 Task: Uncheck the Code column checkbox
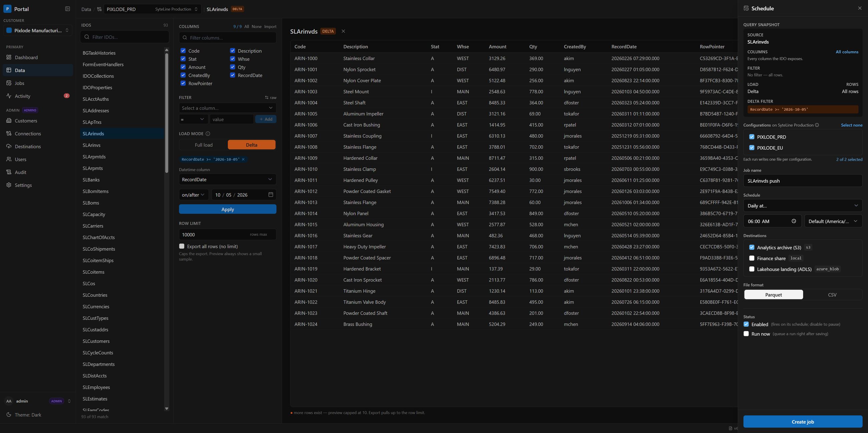click(183, 50)
